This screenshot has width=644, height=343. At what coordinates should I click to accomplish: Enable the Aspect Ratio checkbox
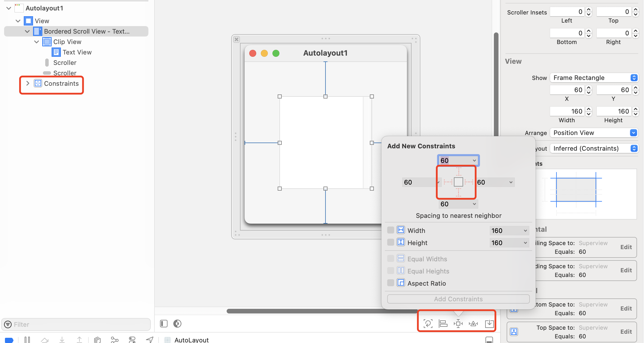tap(390, 283)
